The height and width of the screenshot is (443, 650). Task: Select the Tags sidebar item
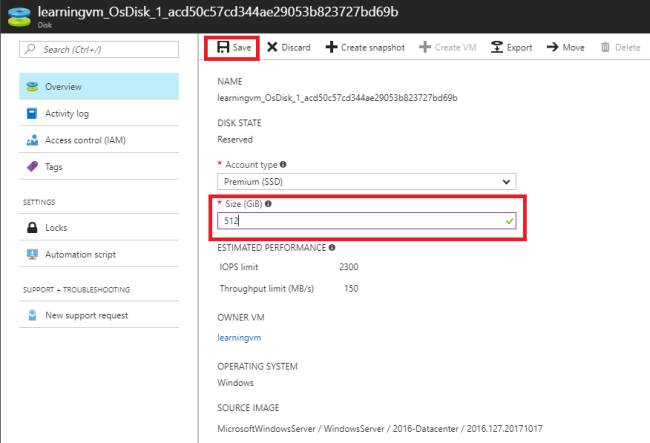54,166
